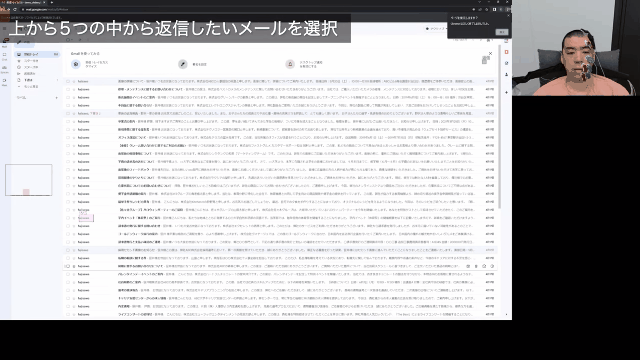Add a new label with plus icon
Image resolution: width=640 pixels, height=360 pixels.
click(x=56, y=98)
